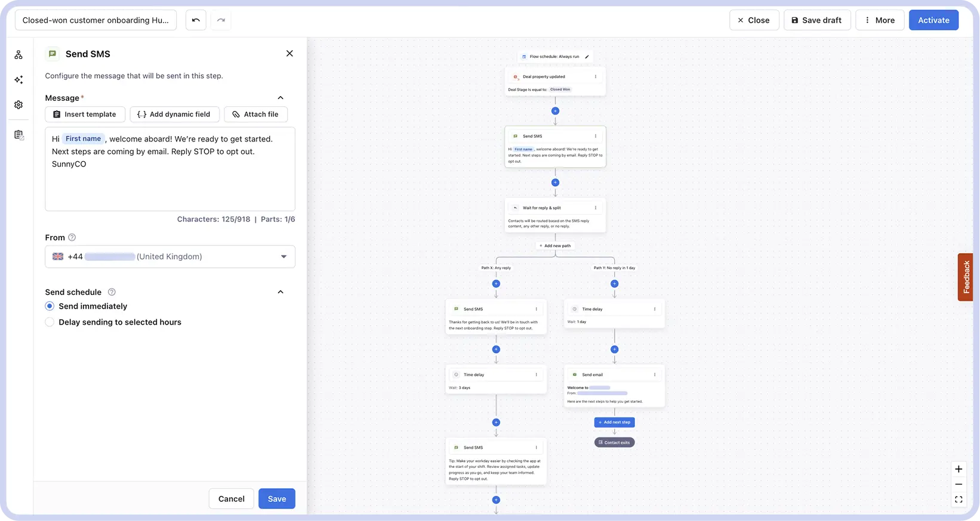Image resolution: width=980 pixels, height=521 pixels.
Task: Cancel the SMS step changes
Action: (x=231, y=499)
